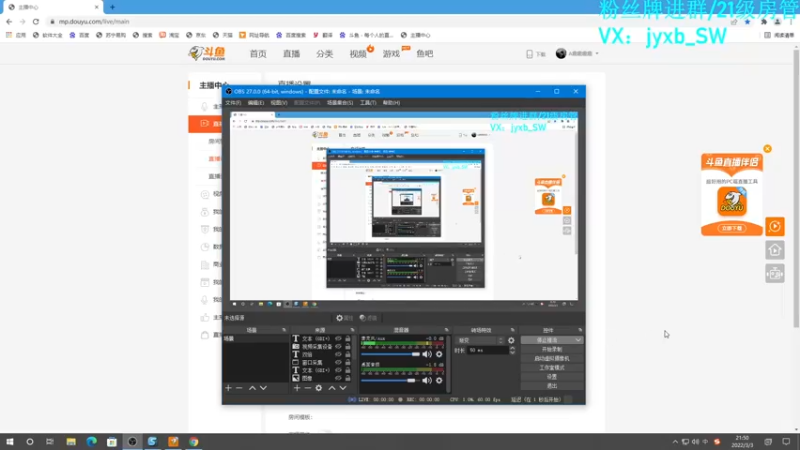Open the Douyu user account dropdown
This screenshot has height=450, width=800.
click(x=577, y=54)
